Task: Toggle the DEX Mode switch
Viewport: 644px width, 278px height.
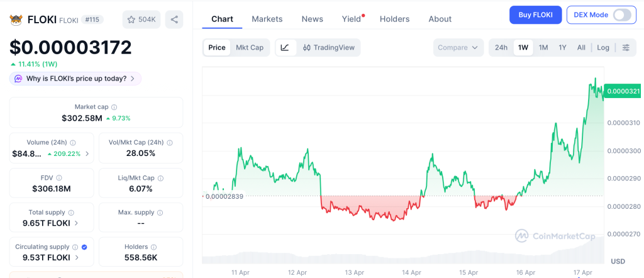Action: pos(621,15)
